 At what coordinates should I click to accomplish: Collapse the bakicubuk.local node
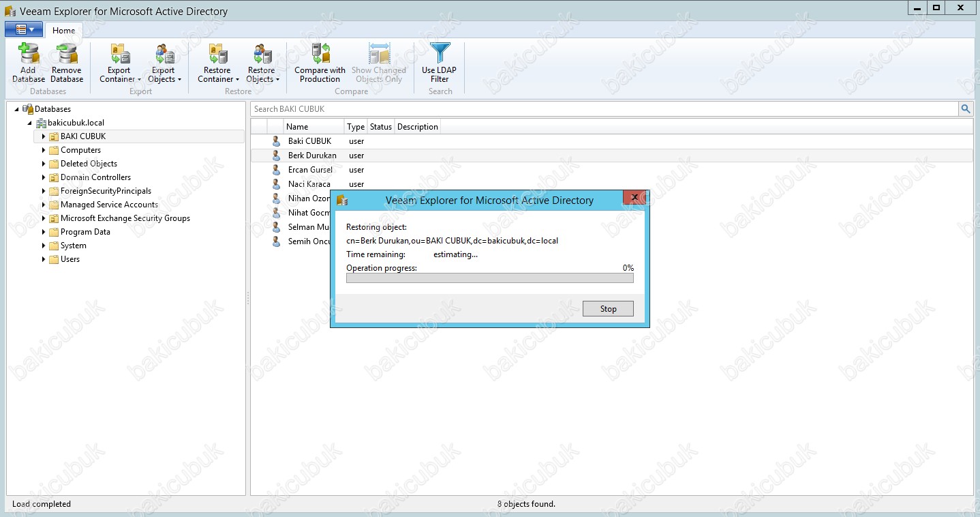tap(29, 123)
